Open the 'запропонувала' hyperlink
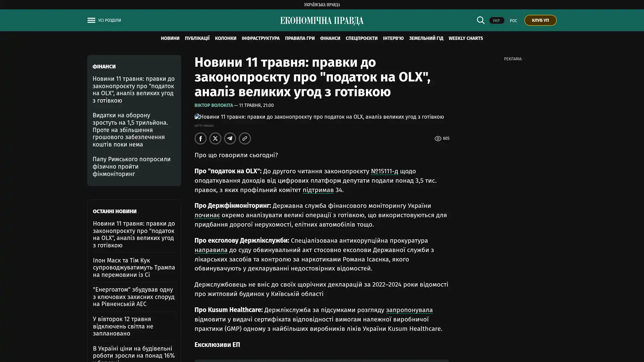Viewport: 644px width, 362px height. pos(409,310)
